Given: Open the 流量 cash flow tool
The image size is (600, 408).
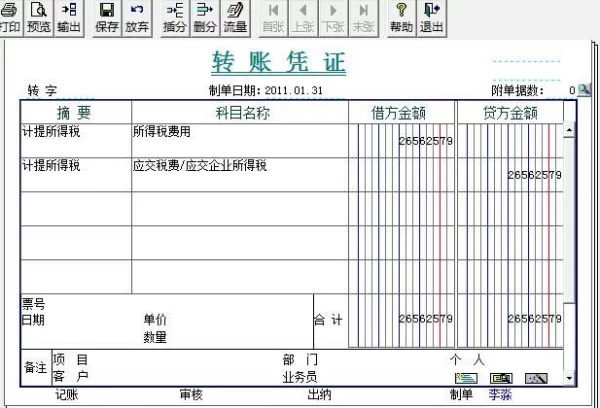Looking at the screenshot, I should [x=234, y=17].
